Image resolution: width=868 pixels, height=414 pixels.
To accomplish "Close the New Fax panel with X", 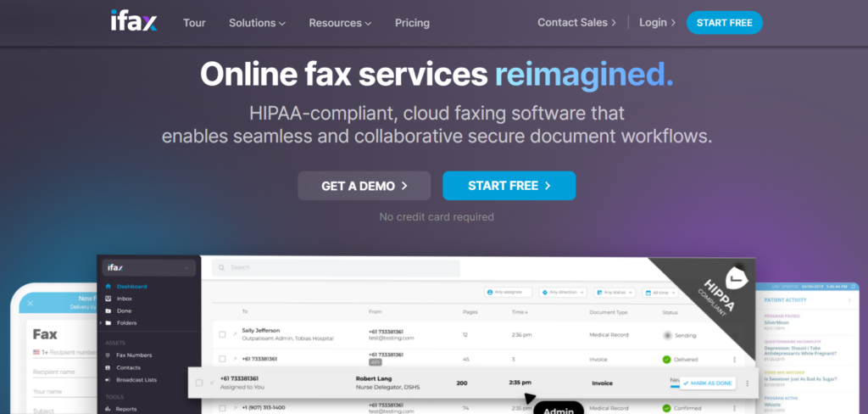I will [31, 303].
